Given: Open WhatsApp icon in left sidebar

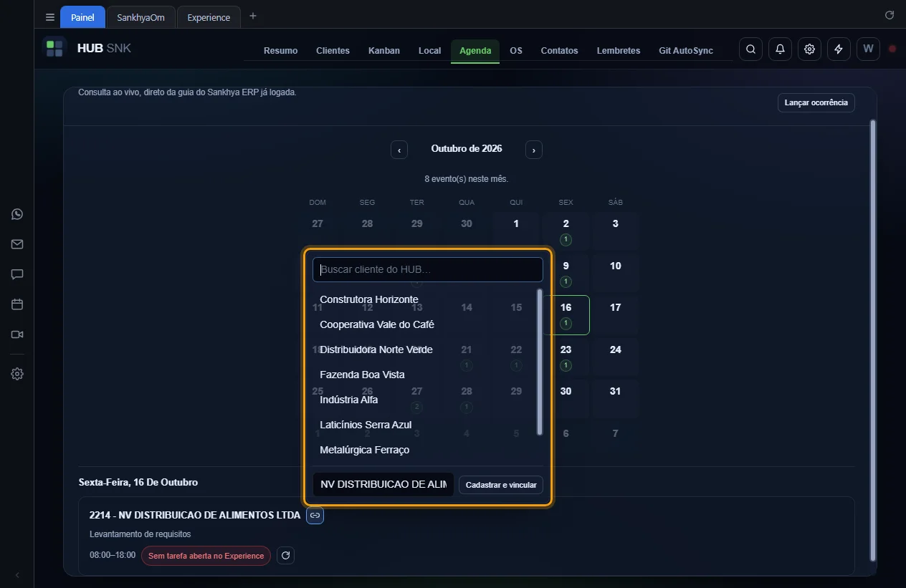Looking at the screenshot, I should [17, 214].
